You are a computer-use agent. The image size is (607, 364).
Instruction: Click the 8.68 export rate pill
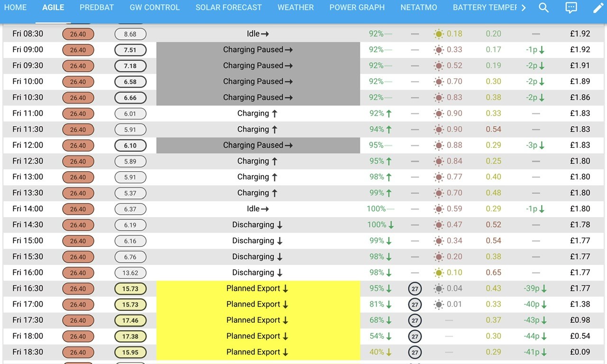click(x=130, y=34)
